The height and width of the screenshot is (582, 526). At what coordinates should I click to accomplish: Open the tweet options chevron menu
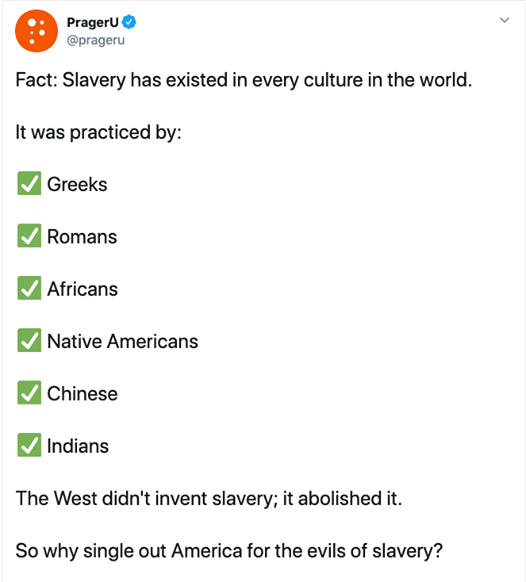[504, 20]
